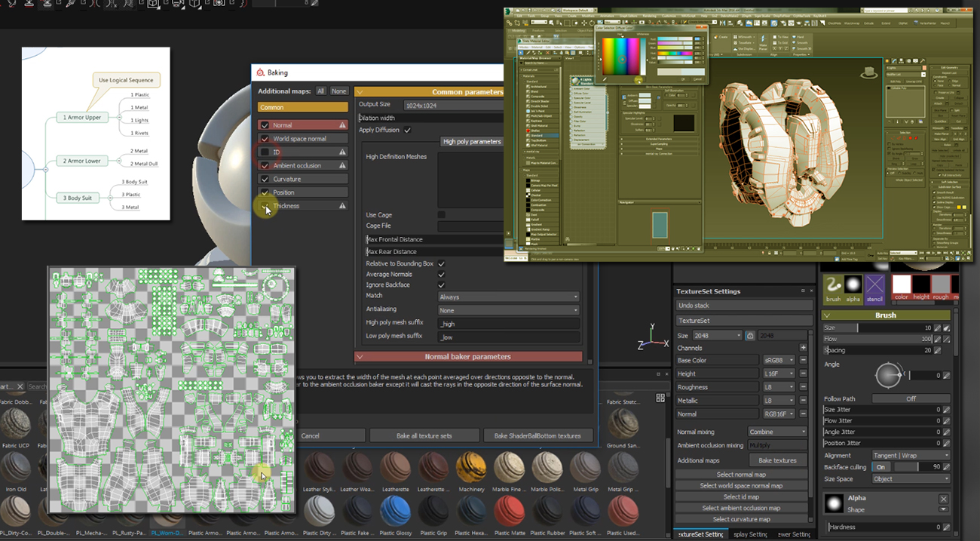Add a channel with the plus icon
This screenshot has width=980, height=541.
coord(803,348)
